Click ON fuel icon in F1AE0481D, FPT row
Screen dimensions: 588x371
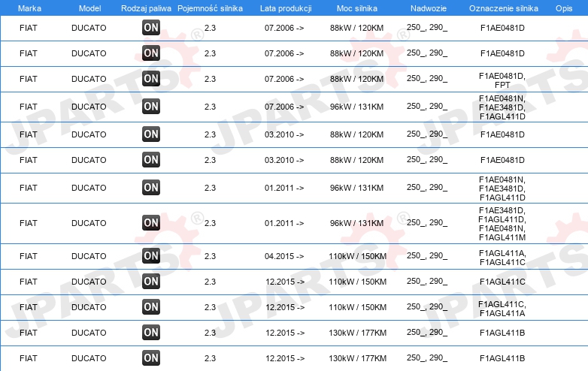[151, 79]
